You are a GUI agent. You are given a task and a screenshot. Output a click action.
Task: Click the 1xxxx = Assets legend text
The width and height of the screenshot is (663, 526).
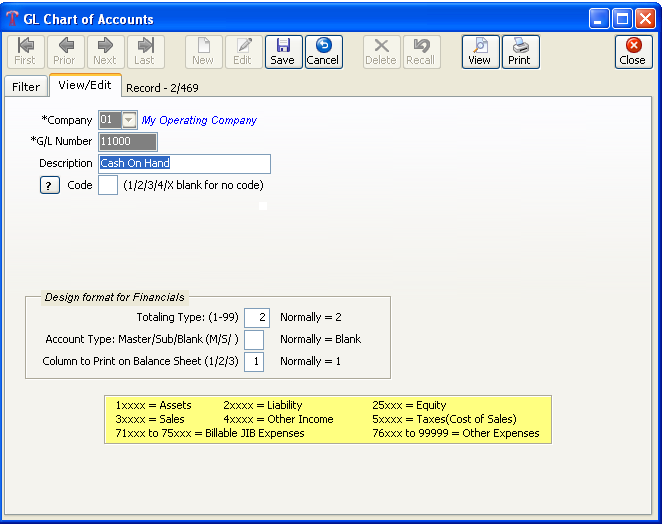pyautogui.click(x=153, y=405)
